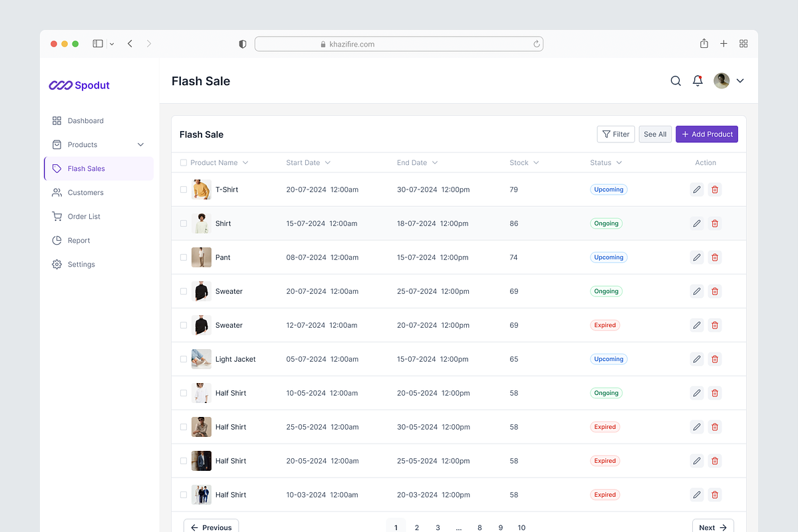Click trash icon in the Shirt row
Image resolution: width=798 pixels, height=532 pixels.
click(x=715, y=223)
